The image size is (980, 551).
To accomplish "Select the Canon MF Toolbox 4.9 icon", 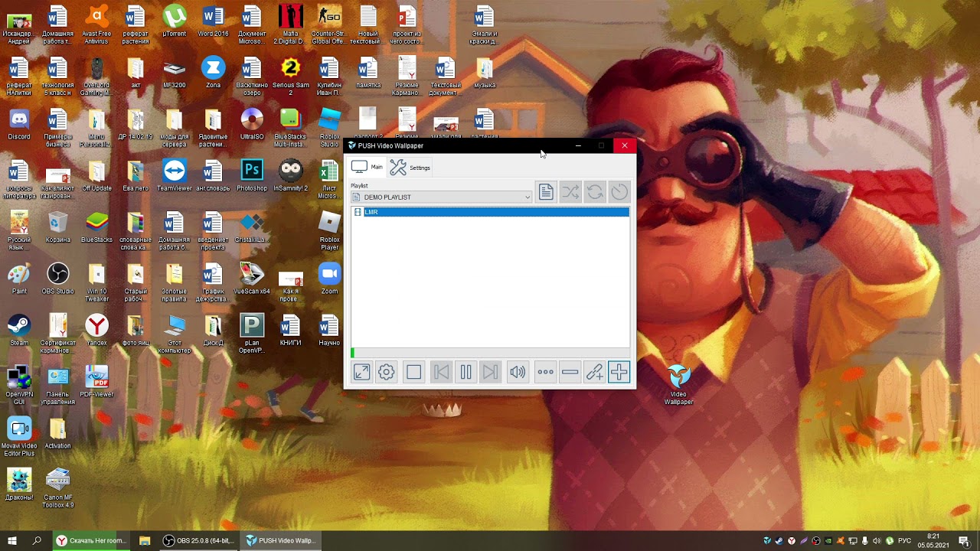I will (58, 488).
